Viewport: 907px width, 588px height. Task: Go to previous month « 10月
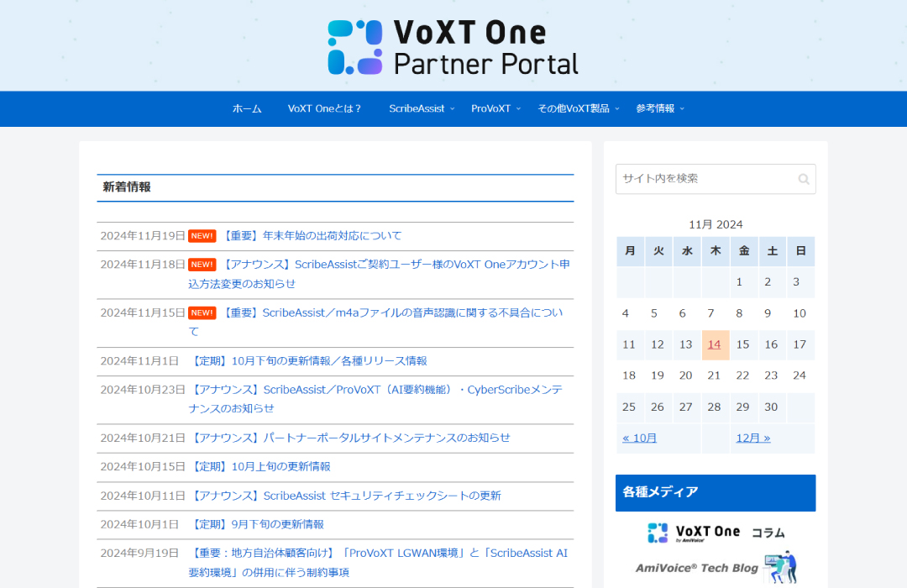pos(639,438)
